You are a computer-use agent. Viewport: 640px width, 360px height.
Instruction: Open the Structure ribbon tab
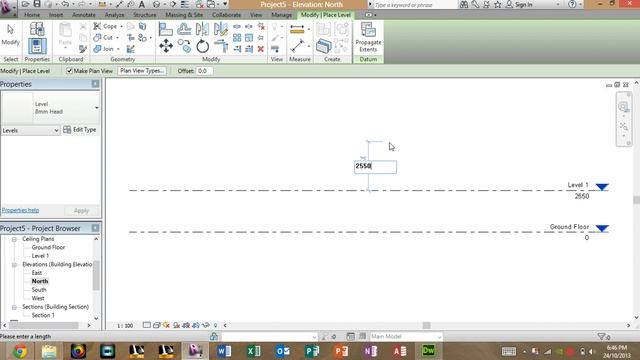(x=144, y=15)
